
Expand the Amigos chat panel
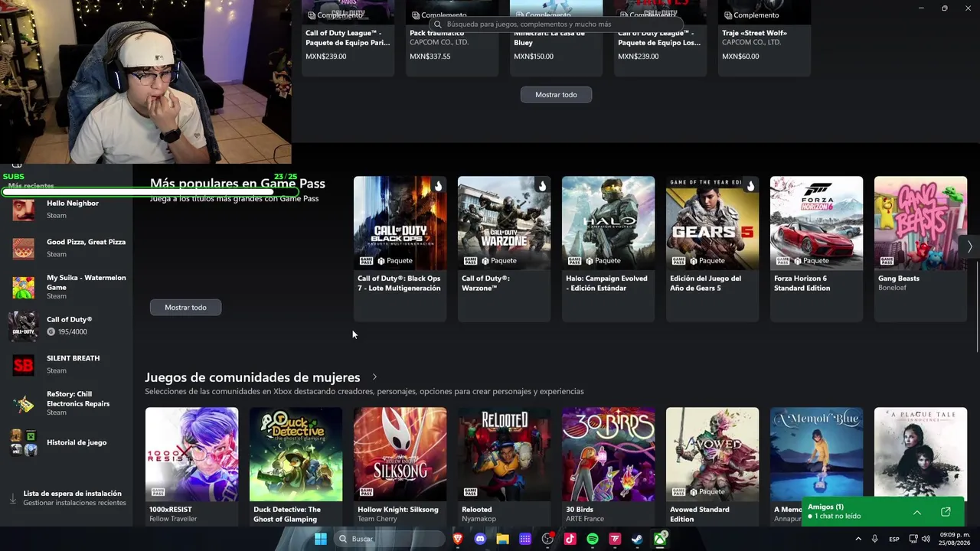click(917, 512)
